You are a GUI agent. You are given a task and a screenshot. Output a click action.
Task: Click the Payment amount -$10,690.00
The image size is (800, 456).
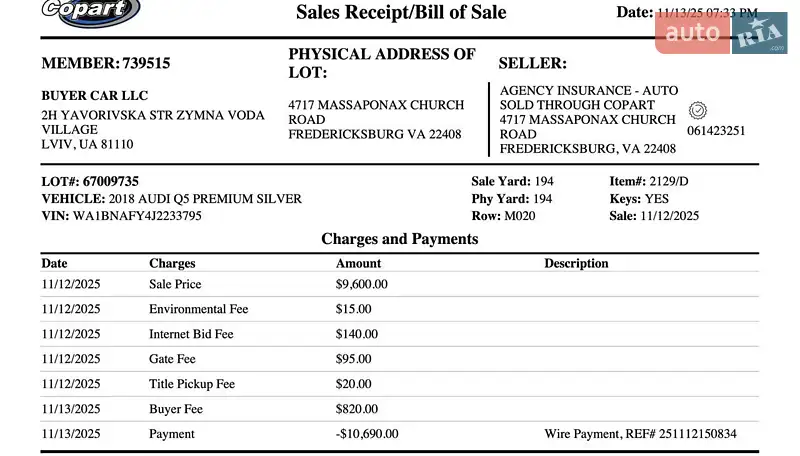pyautogui.click(x=366, y=434)
